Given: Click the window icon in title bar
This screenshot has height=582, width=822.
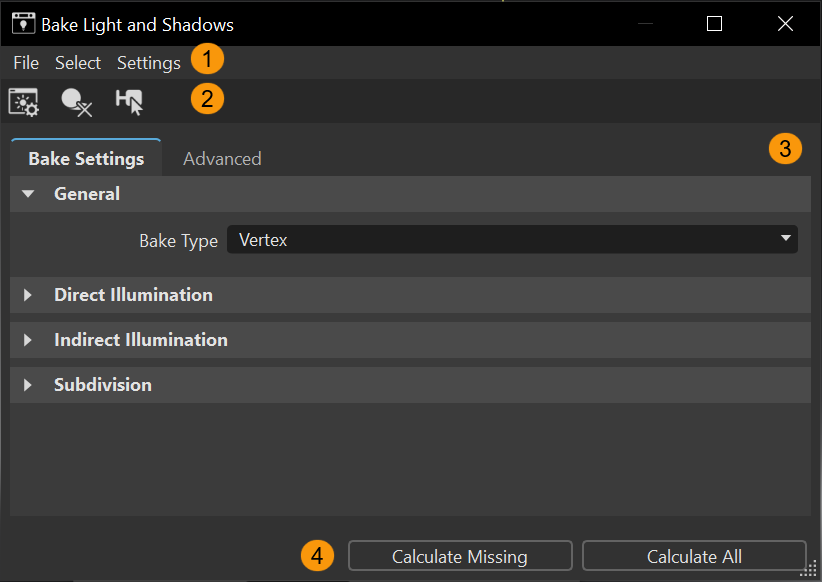Looking at the screenshot, I should [x=23, y=23].
